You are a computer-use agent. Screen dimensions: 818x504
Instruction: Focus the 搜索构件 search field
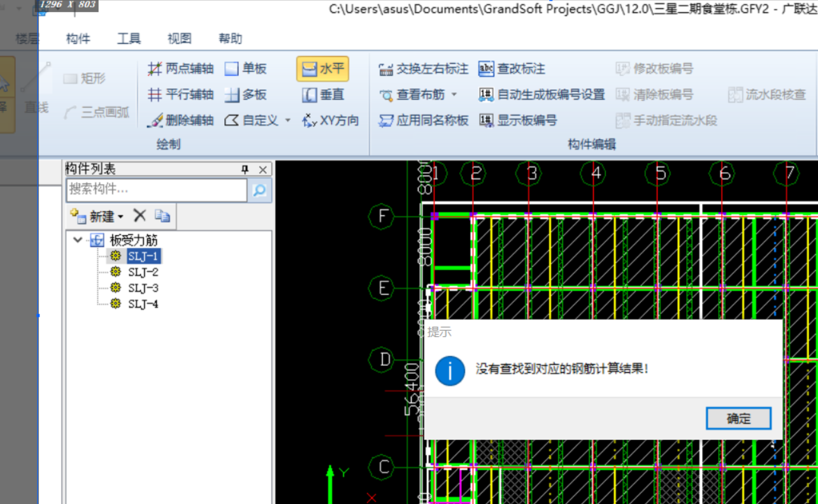click(156, 190)
